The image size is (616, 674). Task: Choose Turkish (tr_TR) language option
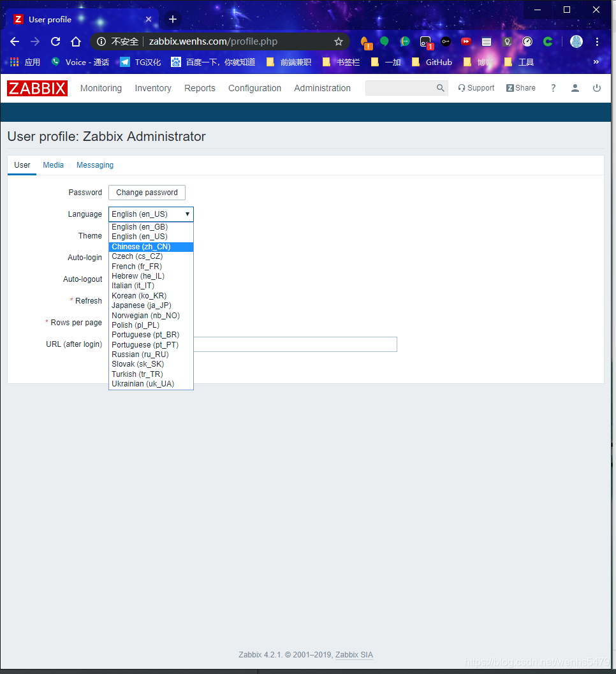point(151,374)
